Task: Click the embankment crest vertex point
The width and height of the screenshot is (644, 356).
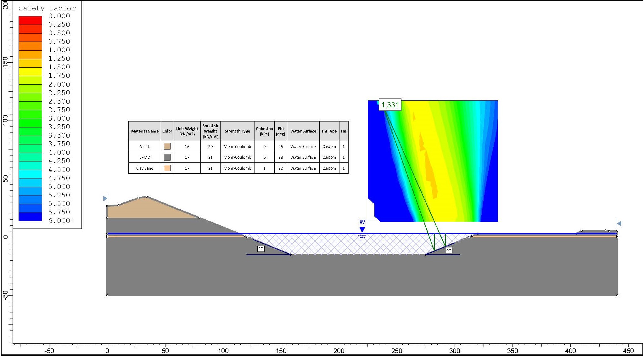Action: coord(146,196)
